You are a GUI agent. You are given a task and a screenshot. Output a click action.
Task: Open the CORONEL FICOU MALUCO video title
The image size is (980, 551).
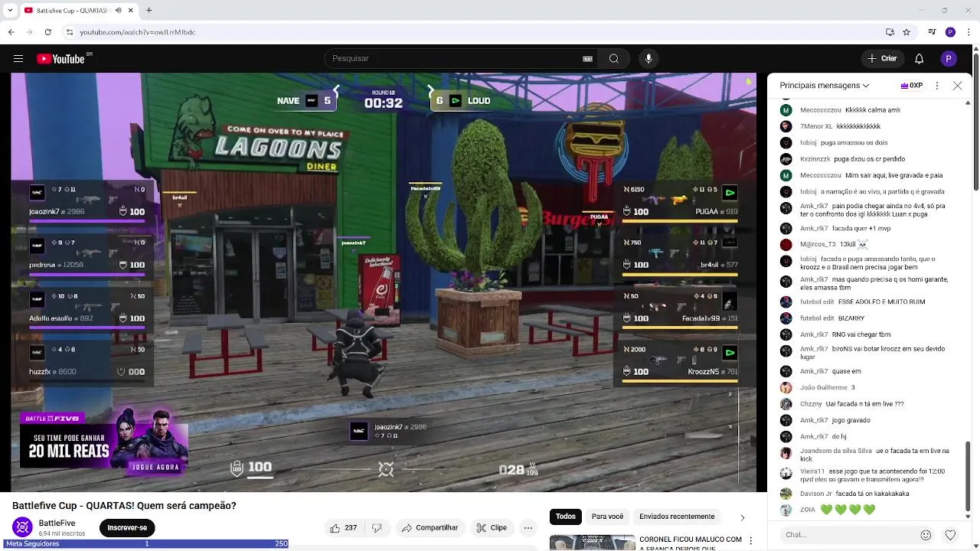click(691, 543)
